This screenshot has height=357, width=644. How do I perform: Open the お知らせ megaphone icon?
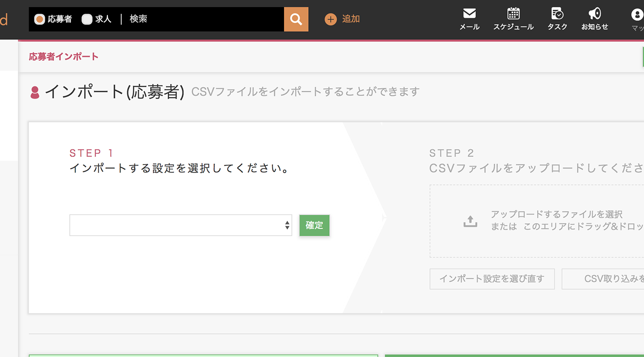click(x=595, y=13)
